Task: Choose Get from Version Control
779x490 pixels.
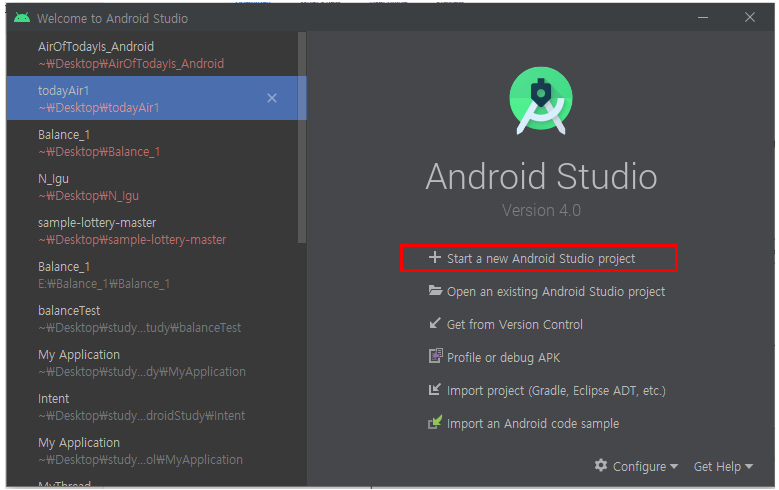Action: coord(506,325)
